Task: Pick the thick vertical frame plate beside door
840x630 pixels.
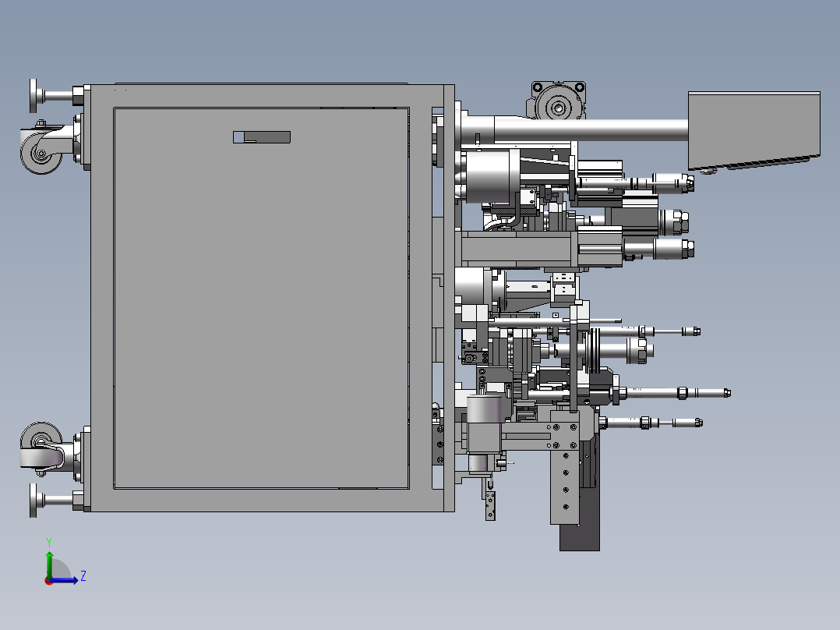Action: pyautogui.click(x=449, y=298)
